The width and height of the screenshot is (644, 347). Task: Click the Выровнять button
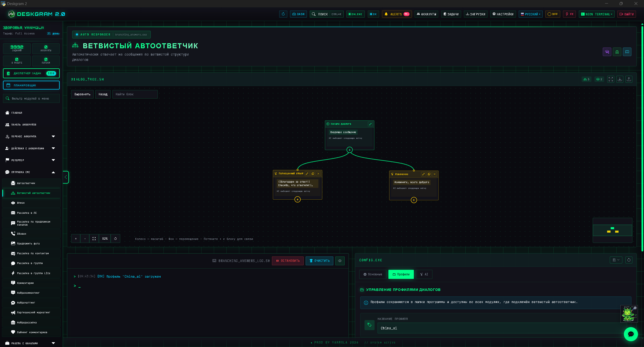click(82, 94)
